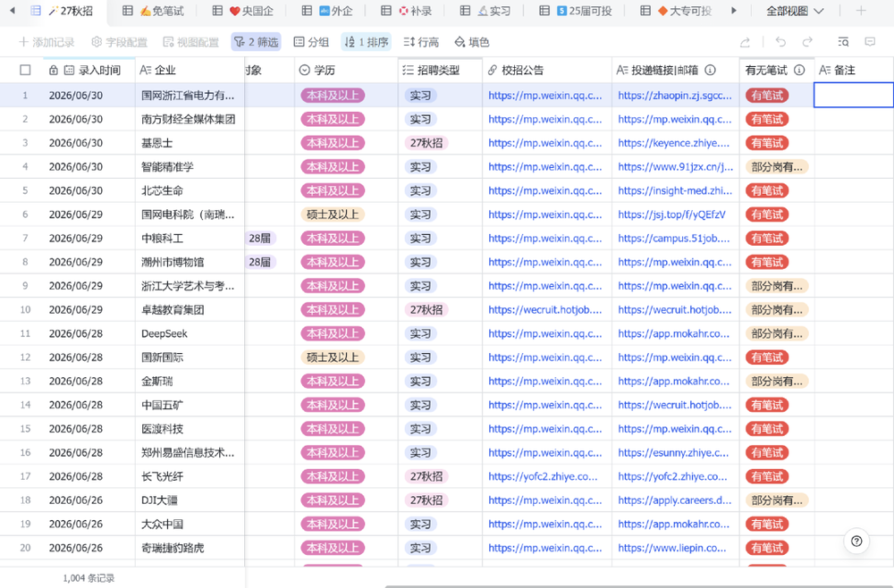
Task: Click 添加记录 to add a record
Action: (x=46, y=42)
